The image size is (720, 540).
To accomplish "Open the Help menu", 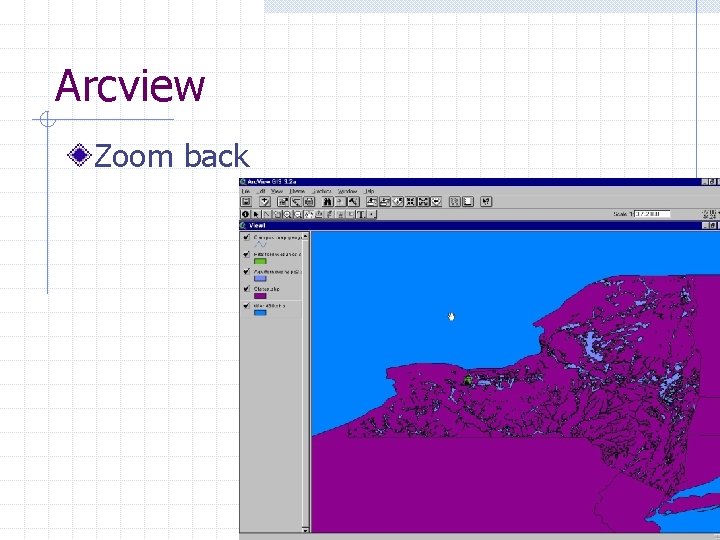I will tap(370, 191).
